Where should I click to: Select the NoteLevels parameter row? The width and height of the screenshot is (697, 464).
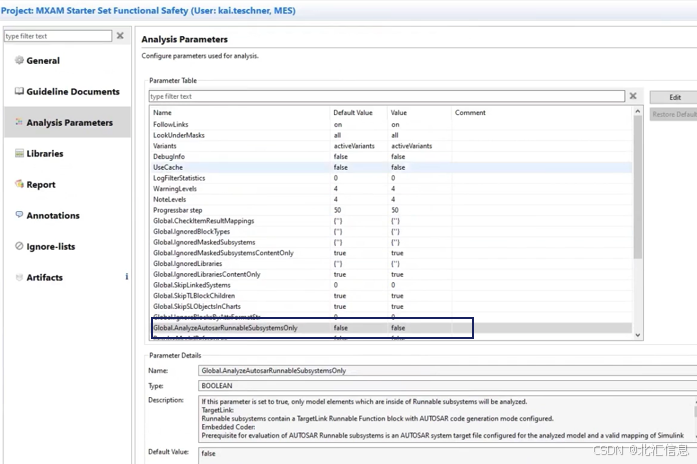point(391,199)
